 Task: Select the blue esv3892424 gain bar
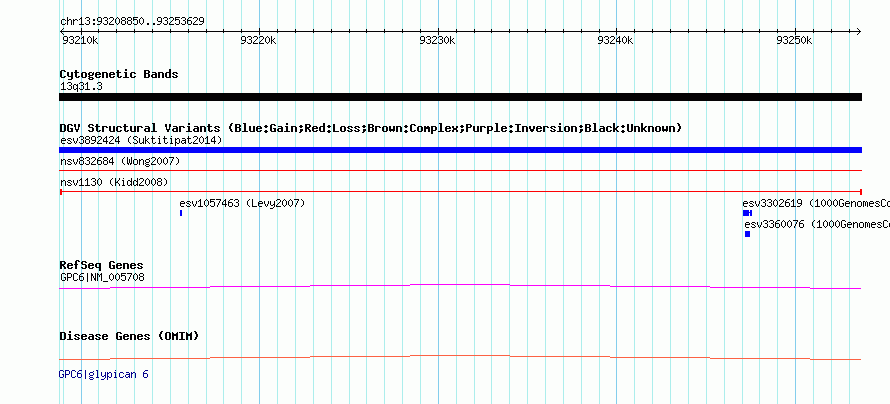[x=460, y=150]
